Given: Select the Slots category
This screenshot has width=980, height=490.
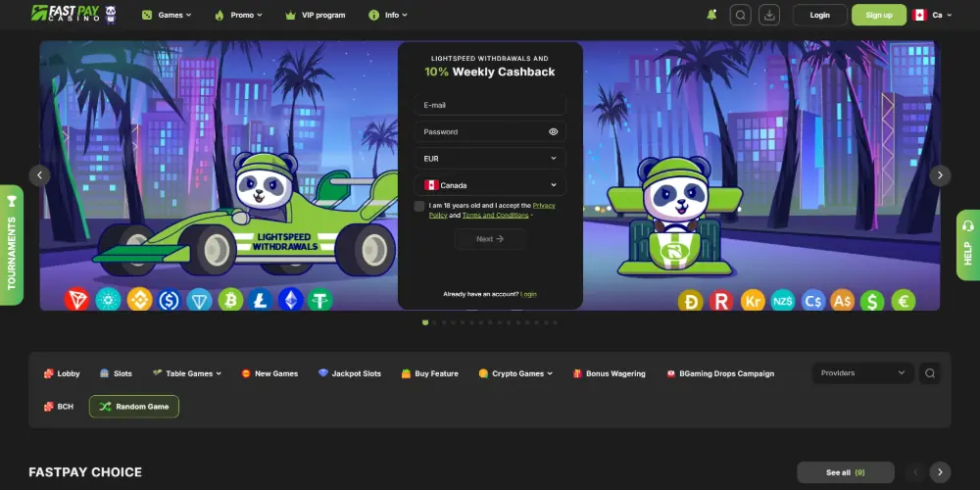Looking at the screenshot, I should tap(116, 373).
